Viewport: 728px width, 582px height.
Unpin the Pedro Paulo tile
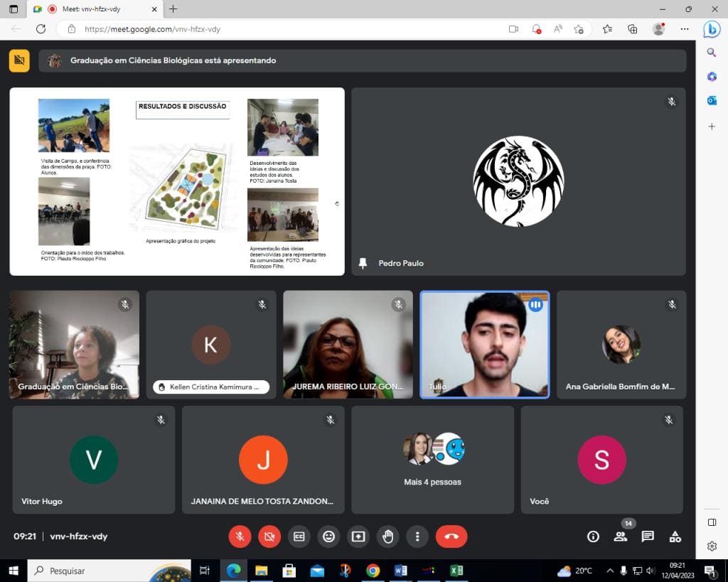click(x=363, y=263)
